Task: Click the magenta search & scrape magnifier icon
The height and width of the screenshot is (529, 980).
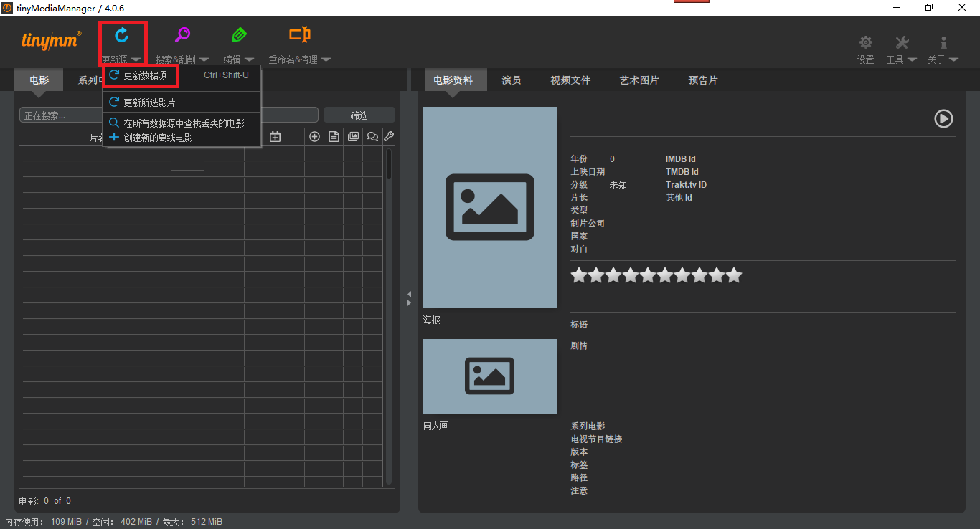Action: (x=182, y=34)
